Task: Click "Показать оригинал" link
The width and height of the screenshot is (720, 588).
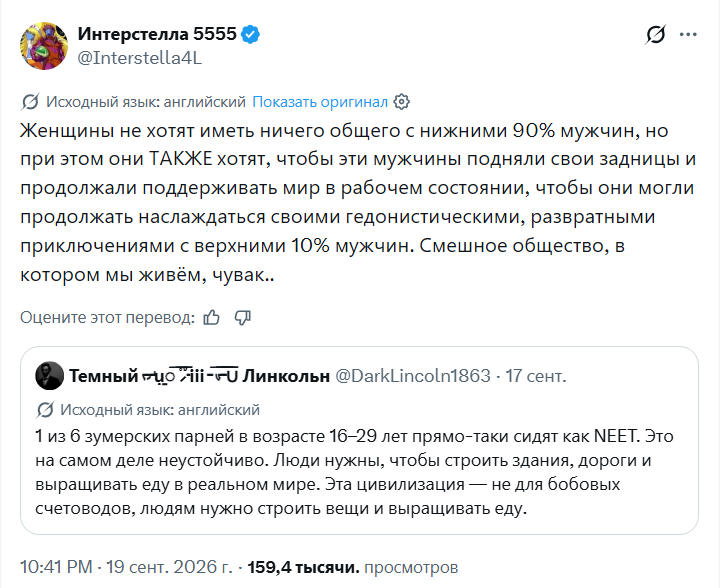Action: pyautogui.click(x=320, y=101)
